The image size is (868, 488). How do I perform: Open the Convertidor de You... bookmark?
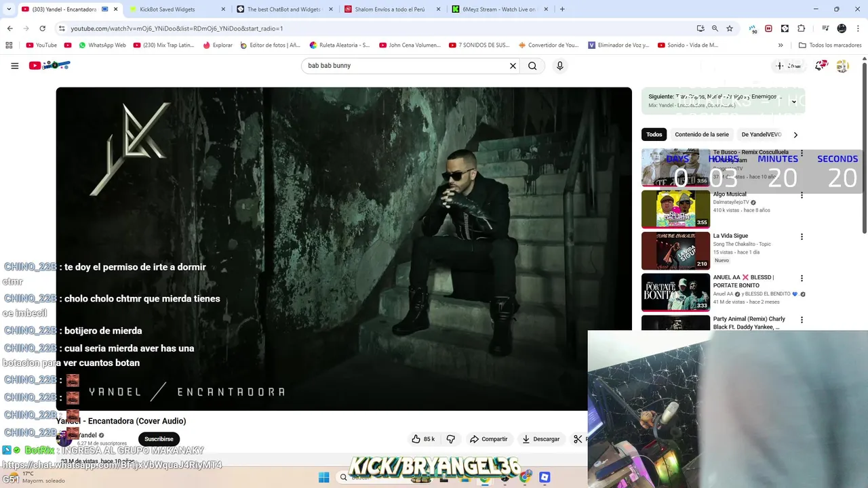pos(549,45)
